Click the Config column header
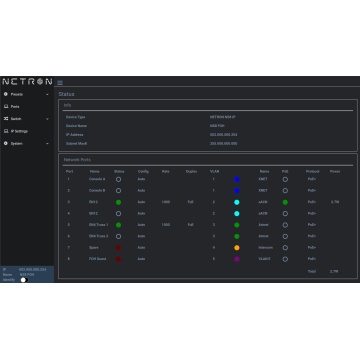The height and width of the screenshot is (360, 360). click(x=143, y=171)
